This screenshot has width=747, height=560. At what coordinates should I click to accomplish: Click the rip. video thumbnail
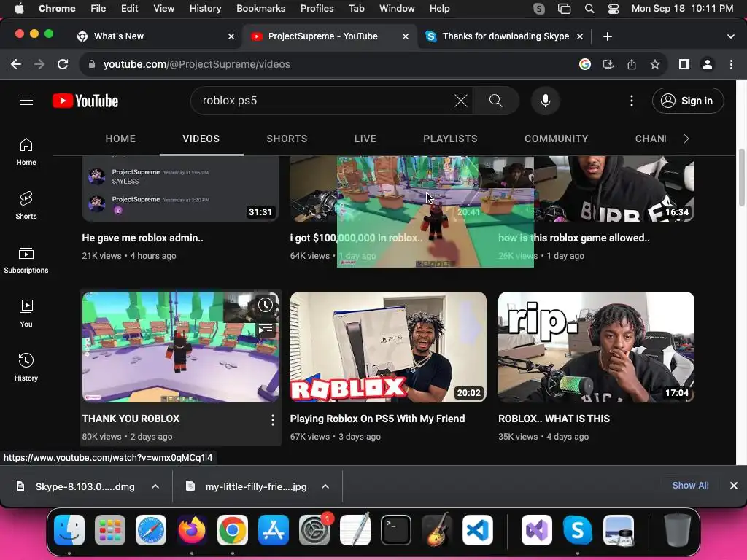coord(596,346)
